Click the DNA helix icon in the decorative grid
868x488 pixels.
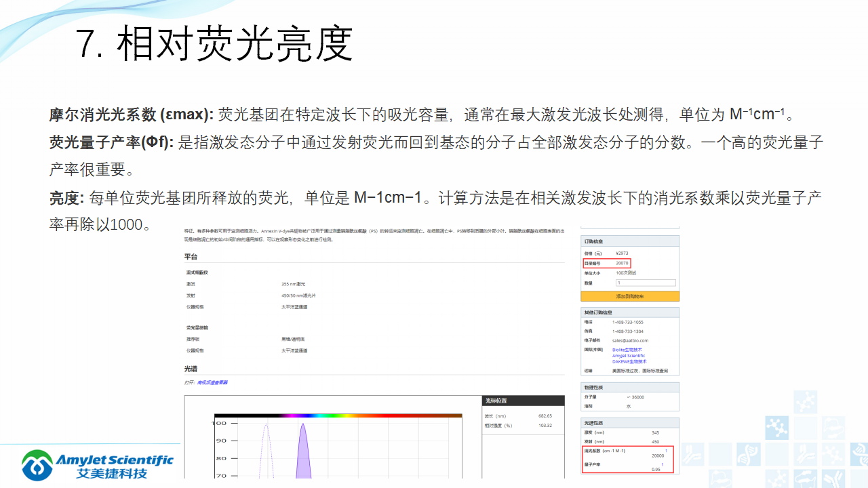click(x=749, y=455)
